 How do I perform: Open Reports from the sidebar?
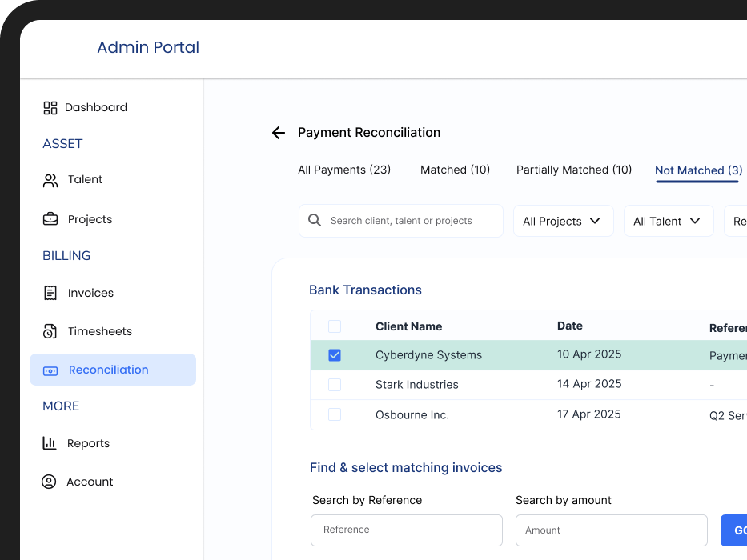[50, 443]
